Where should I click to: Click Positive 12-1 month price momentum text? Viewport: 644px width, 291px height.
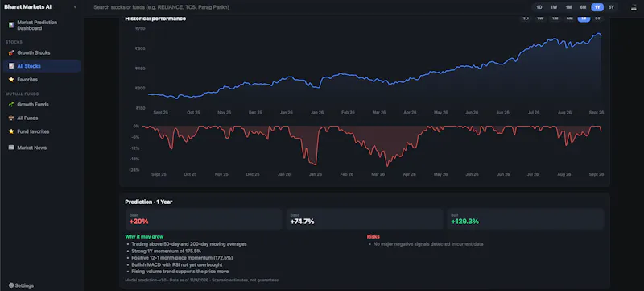click(x=182, y=258)
